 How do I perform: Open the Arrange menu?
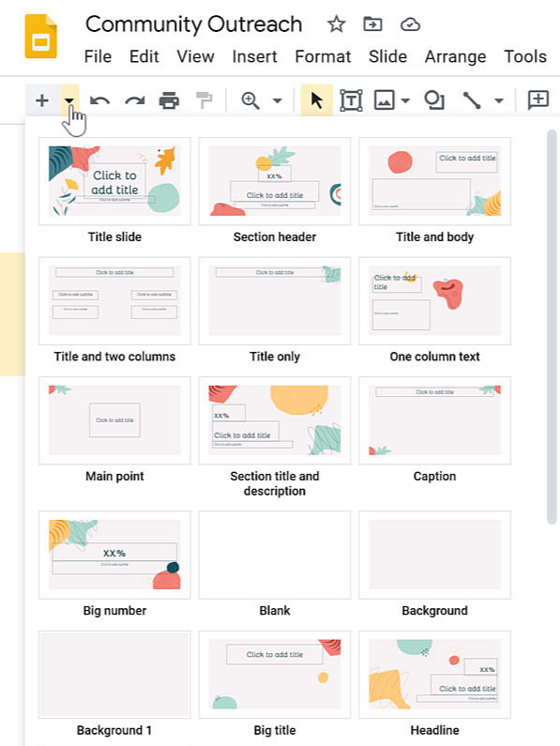[455, 56]
